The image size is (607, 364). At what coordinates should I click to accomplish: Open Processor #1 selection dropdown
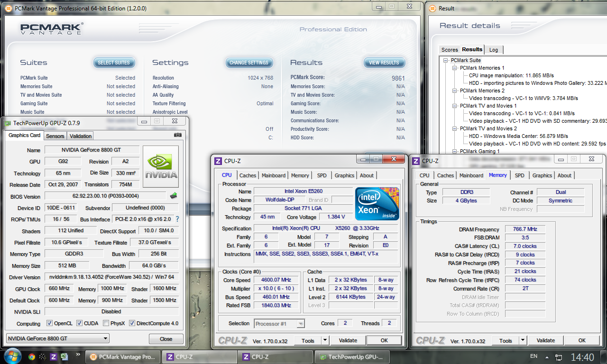click(x=279, y=324)
